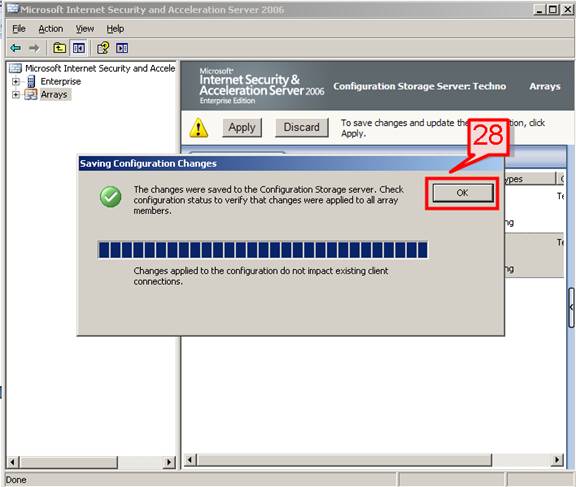Click right arrow of details pane scrollbar
The width and height of the screenshot is (576, 487).
[557, 460]
